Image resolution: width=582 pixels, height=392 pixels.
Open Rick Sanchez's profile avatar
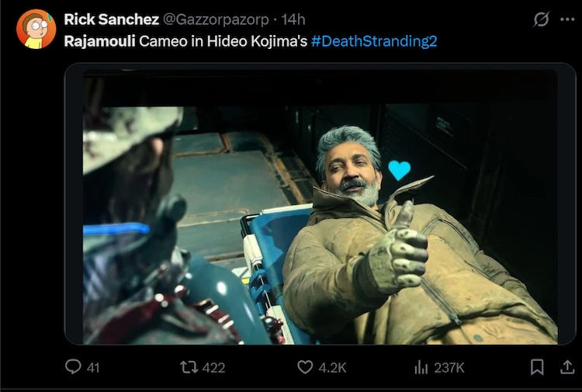click(x=36, y=29)
